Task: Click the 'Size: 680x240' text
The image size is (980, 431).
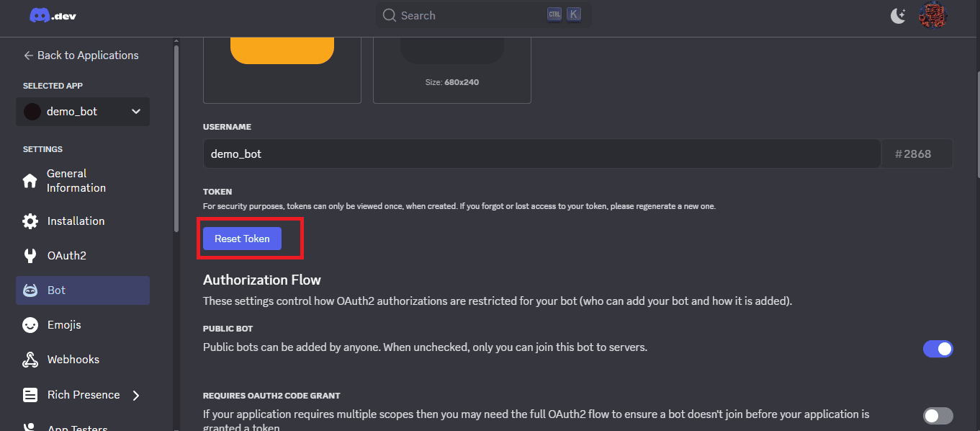Action: (452, 82)
